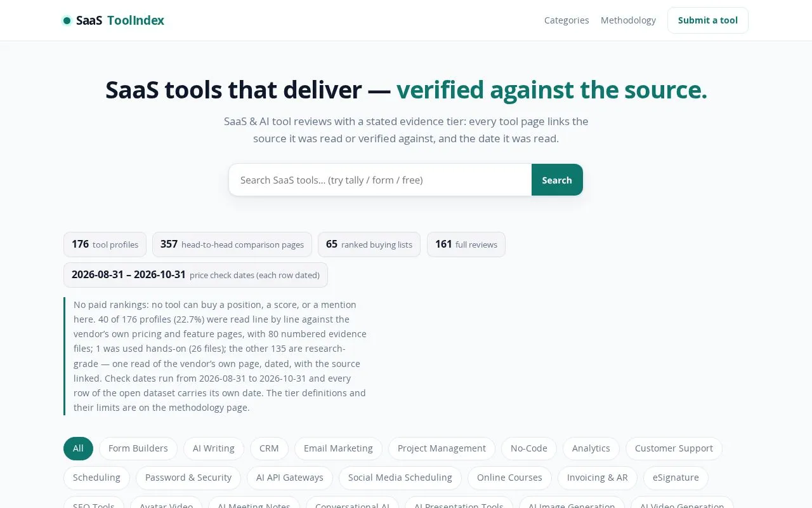This screenshot has height=508, width=812.
Task: Click the subtitle about stated evidence tier
Action: click(406, 130)
